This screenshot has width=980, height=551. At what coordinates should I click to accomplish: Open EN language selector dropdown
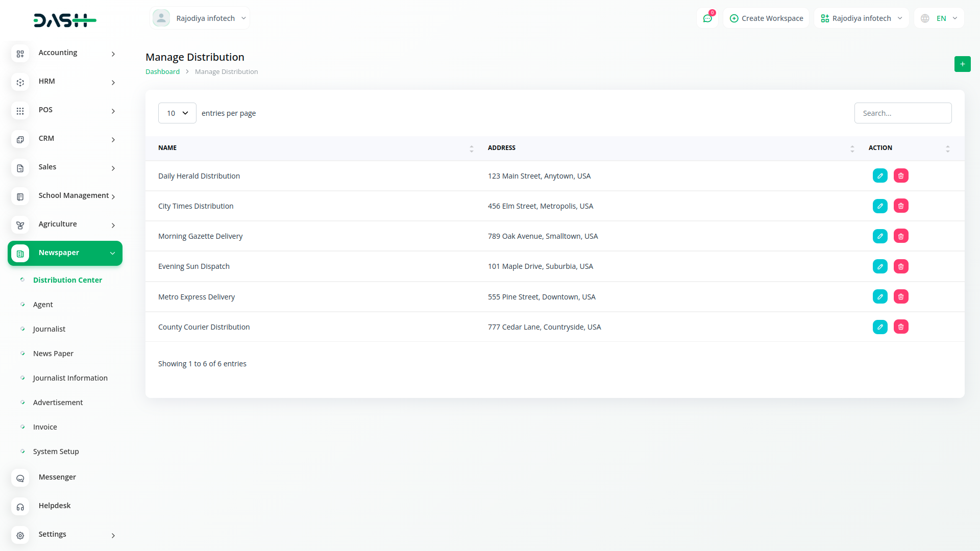(x=940, y=18)
